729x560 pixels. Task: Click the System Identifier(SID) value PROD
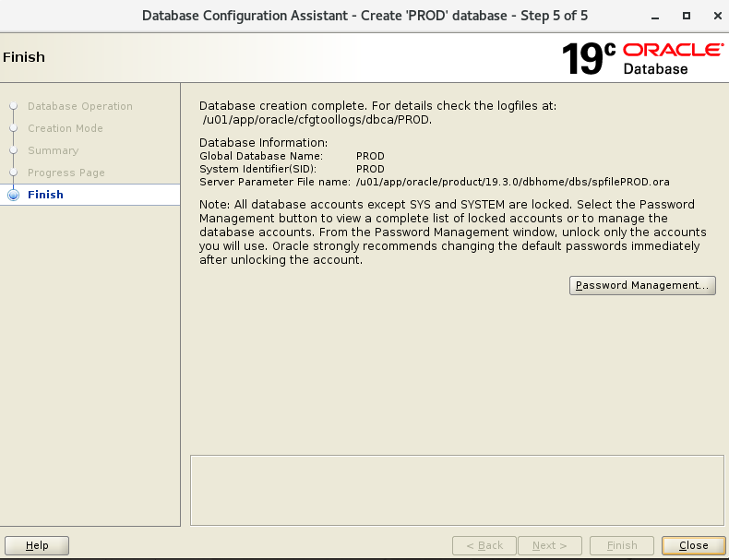370,169
